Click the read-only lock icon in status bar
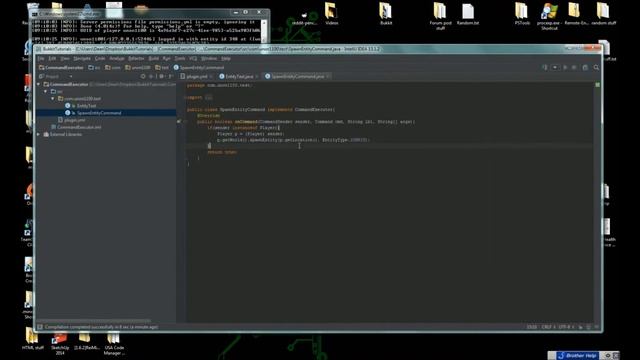 (x=580, y=327)
